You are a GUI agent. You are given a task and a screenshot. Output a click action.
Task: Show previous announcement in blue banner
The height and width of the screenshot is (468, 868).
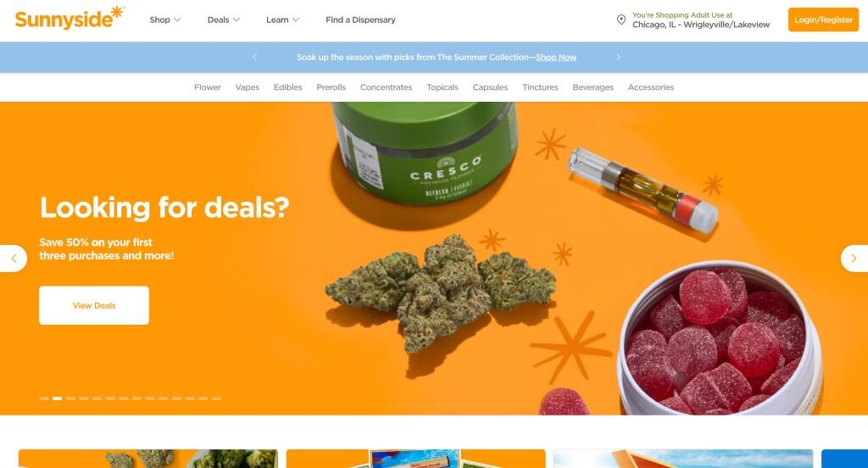pos(254,57)
